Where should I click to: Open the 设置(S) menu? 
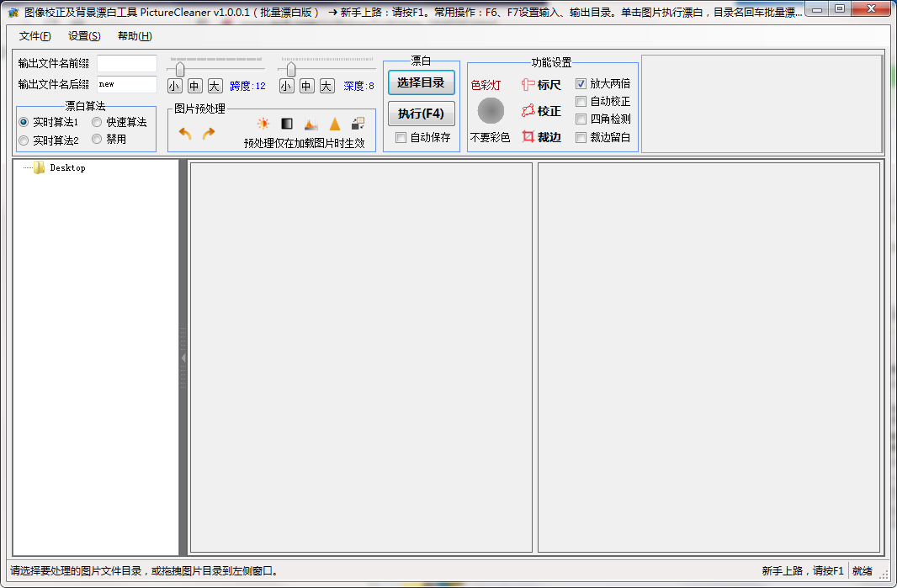(x=84, y=36)
